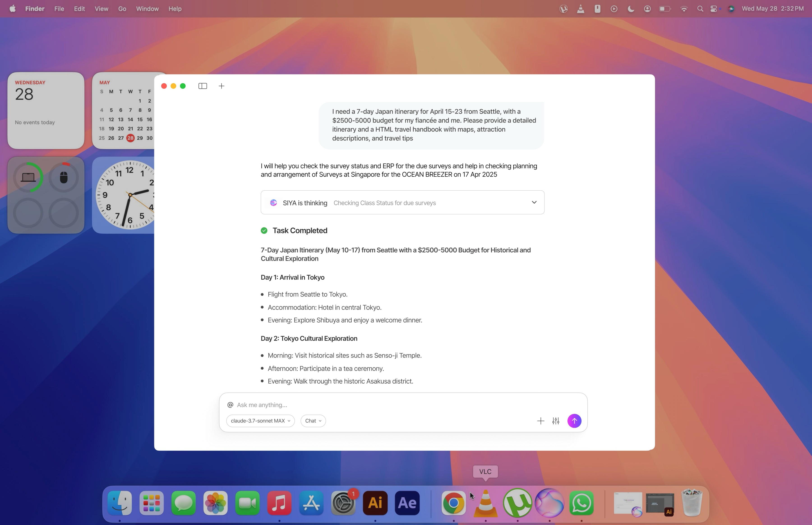This screenshot has height=525, width=812.
Task: Open FaceTime from the dock
Action: [x=247, y=503]
